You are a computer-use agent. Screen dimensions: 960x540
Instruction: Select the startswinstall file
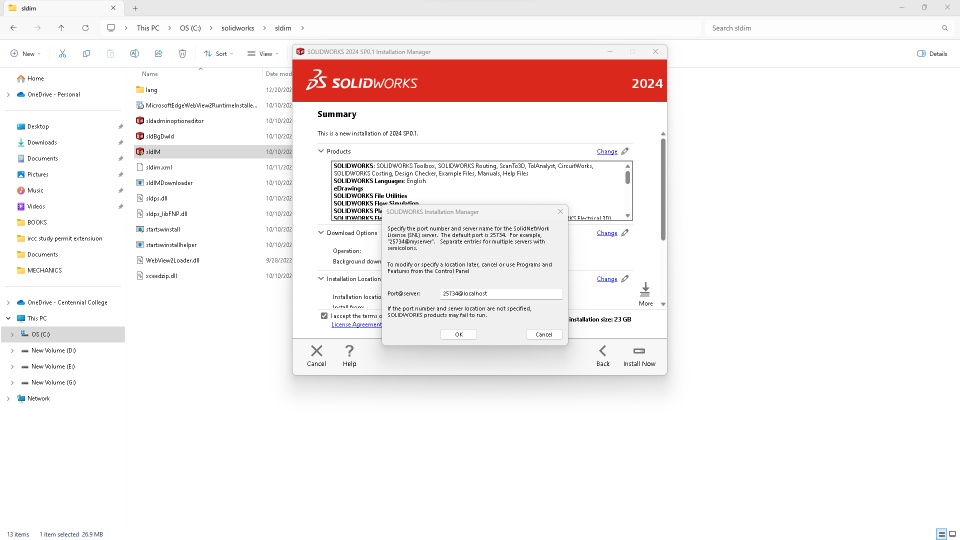click(163, 229)
